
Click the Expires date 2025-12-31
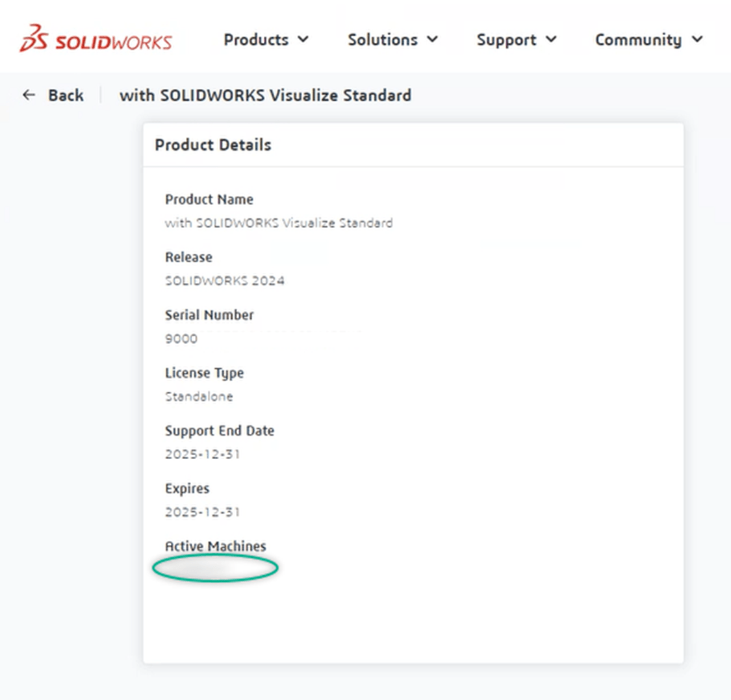pos(203,512)
